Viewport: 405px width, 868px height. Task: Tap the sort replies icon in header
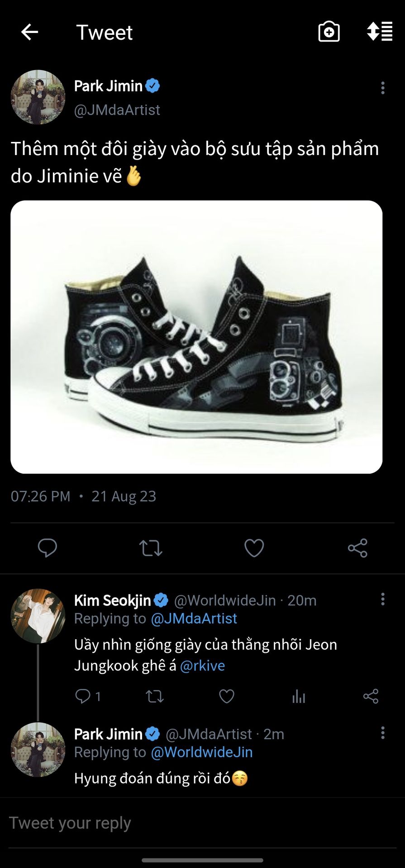coord(379,32)
